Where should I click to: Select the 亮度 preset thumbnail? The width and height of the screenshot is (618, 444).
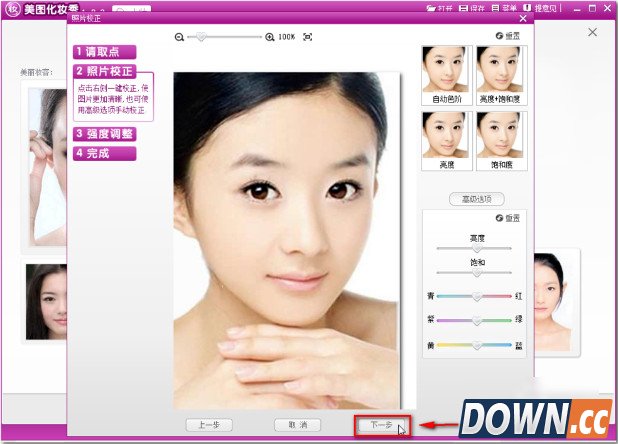click(x=447, y=134)
